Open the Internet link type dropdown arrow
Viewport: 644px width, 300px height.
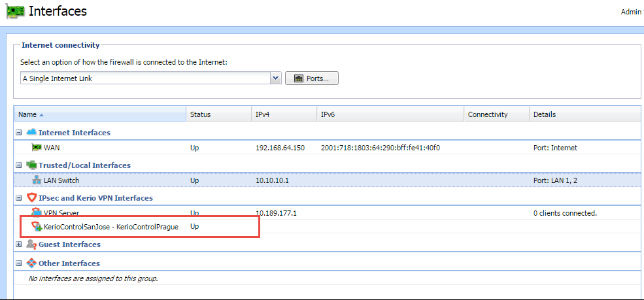[x=276, y=78]
